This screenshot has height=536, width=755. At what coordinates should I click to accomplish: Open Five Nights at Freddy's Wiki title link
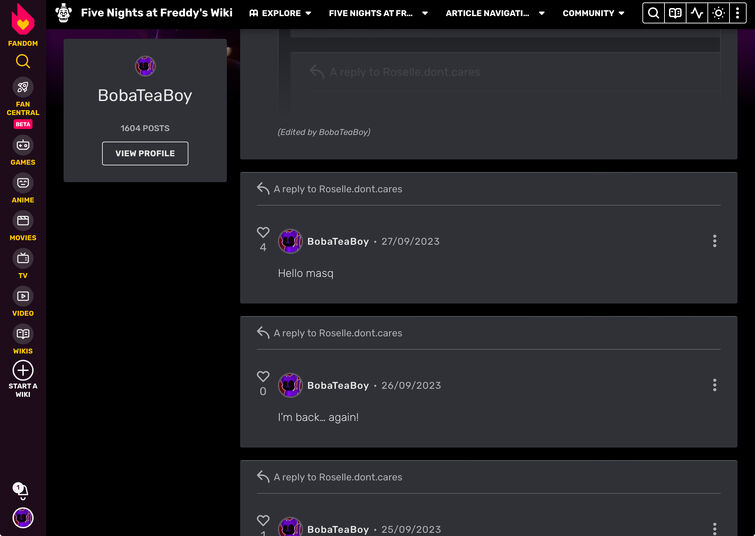click(156, 13)
